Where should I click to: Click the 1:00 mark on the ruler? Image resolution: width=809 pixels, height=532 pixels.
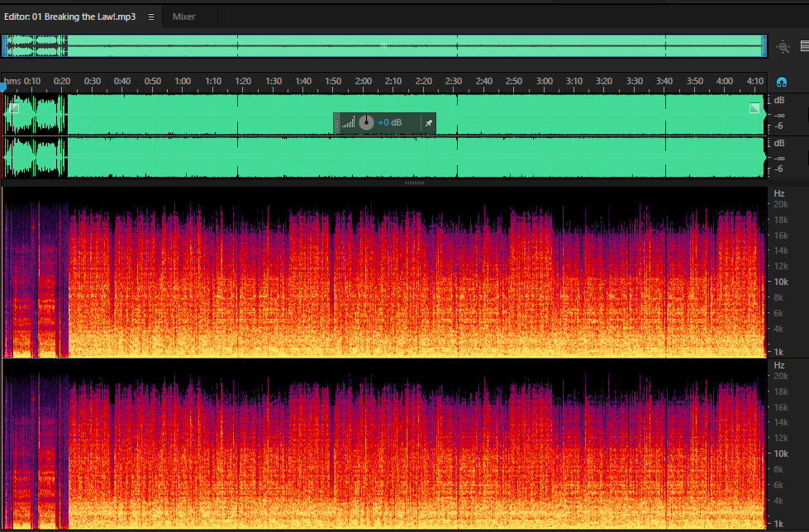coord(183,81)
